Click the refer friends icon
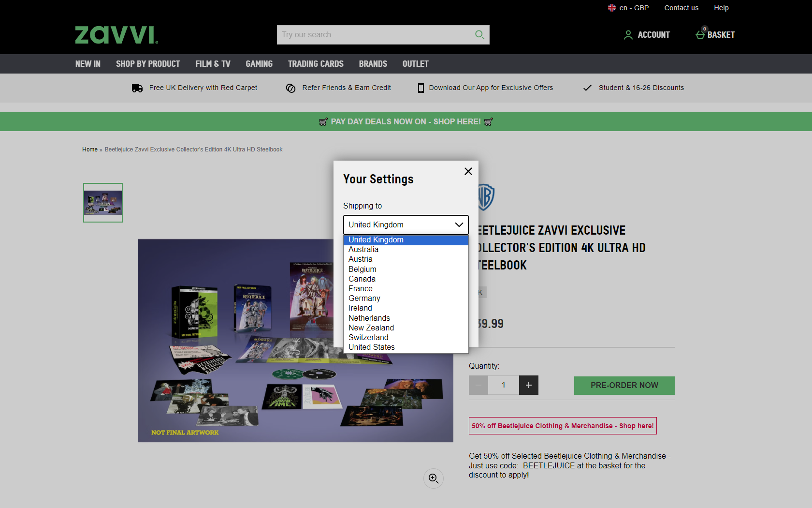Screen dimensions: 812x508 (290, 88)
